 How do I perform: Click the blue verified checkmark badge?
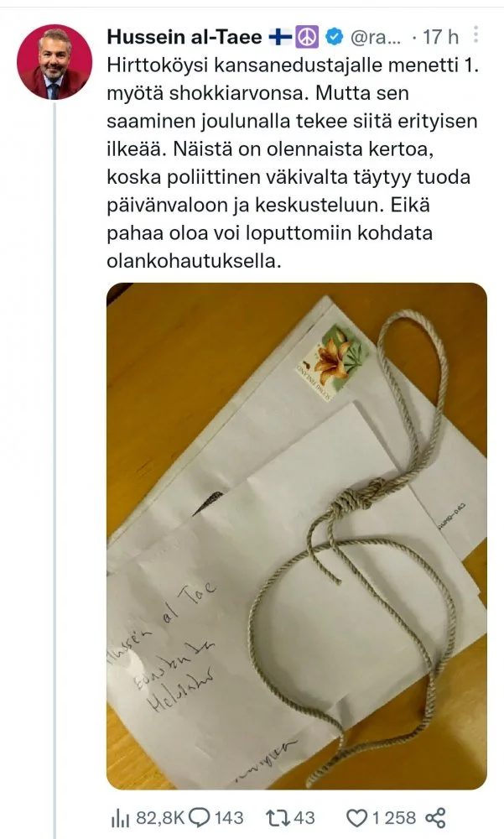[x=335, y=36]
